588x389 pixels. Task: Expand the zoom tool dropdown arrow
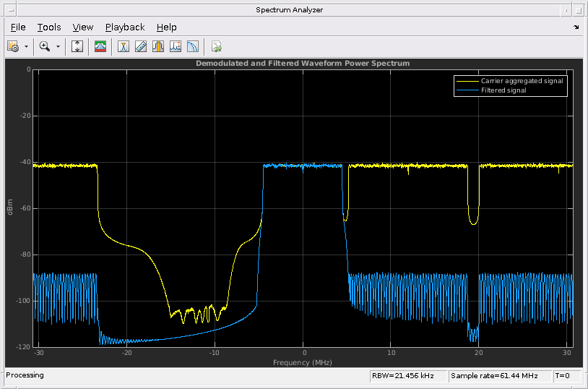tap(58, 46)
